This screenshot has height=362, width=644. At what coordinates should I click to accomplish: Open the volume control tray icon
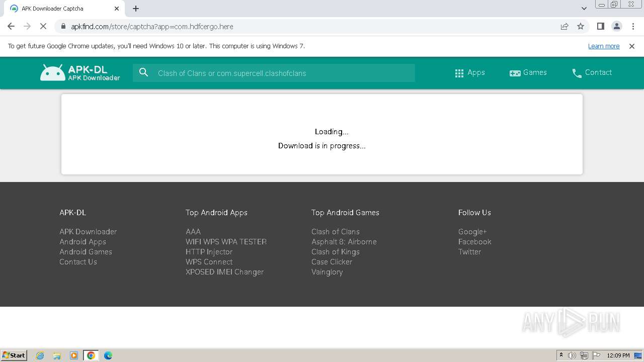[x=572, y=355]
